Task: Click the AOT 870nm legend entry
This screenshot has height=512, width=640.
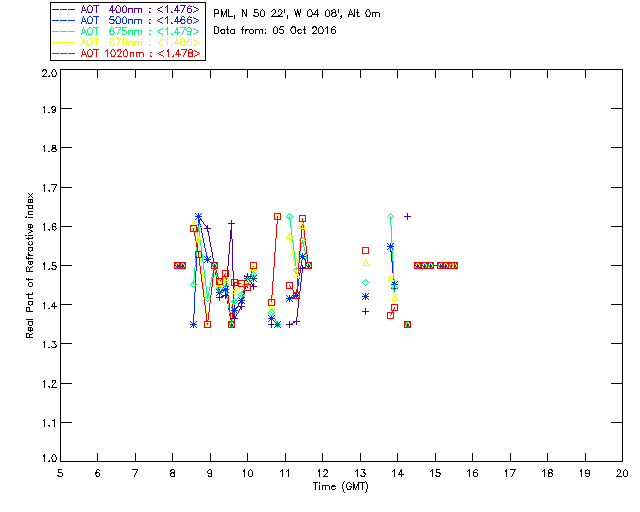Action: pos(126,42)
